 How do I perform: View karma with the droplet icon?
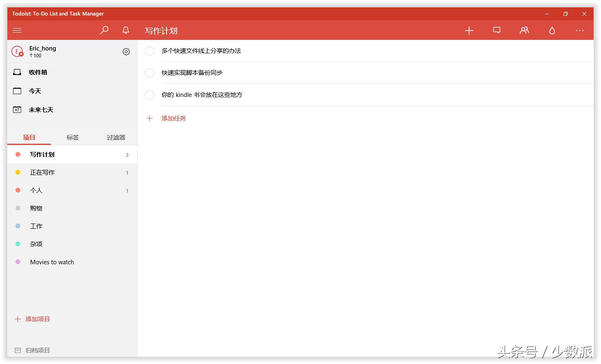pyautogui.click(x=552, y=30)
